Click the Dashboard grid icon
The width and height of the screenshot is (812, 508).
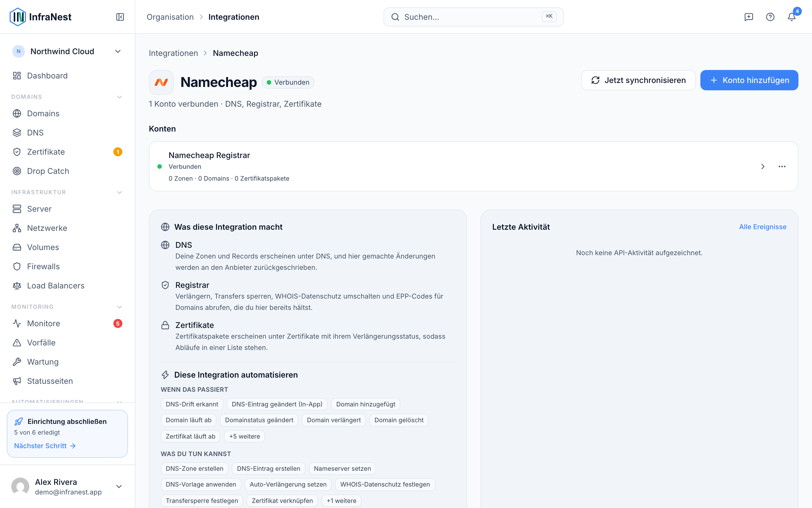coord(17,76)
